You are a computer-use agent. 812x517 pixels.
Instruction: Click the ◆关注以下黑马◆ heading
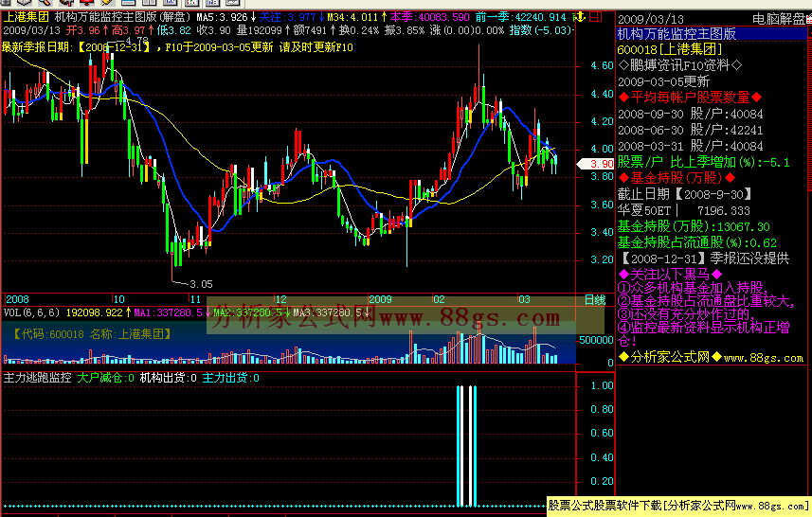coord(670,275)
